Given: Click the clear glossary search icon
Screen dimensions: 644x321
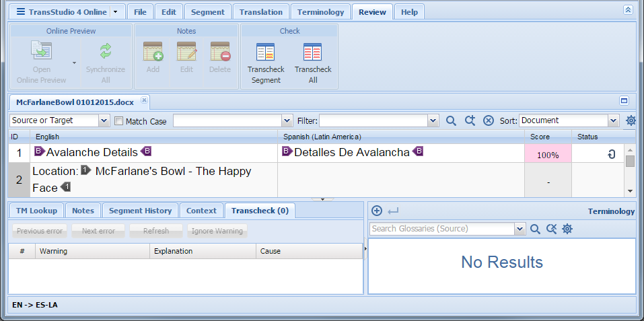Looking at the screenshot, I should tap(551, 229).
